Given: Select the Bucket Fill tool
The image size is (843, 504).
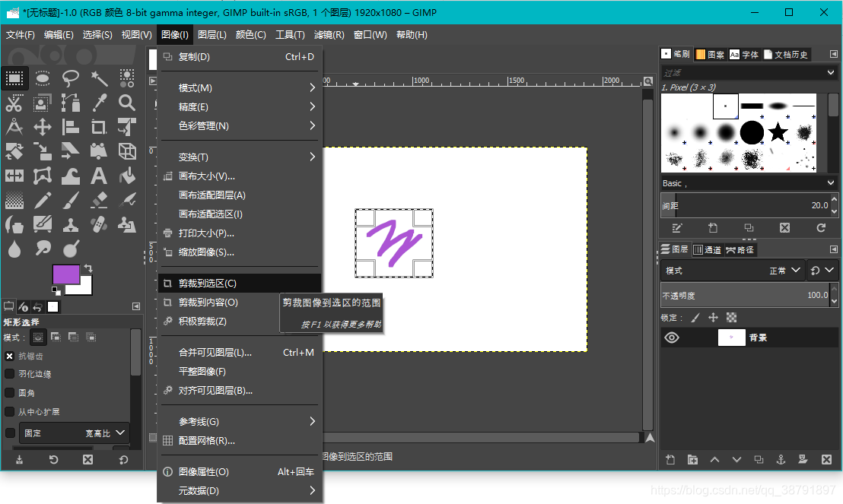Looking at the screenshot, I should pyautogui.click(x=127, y=176).
